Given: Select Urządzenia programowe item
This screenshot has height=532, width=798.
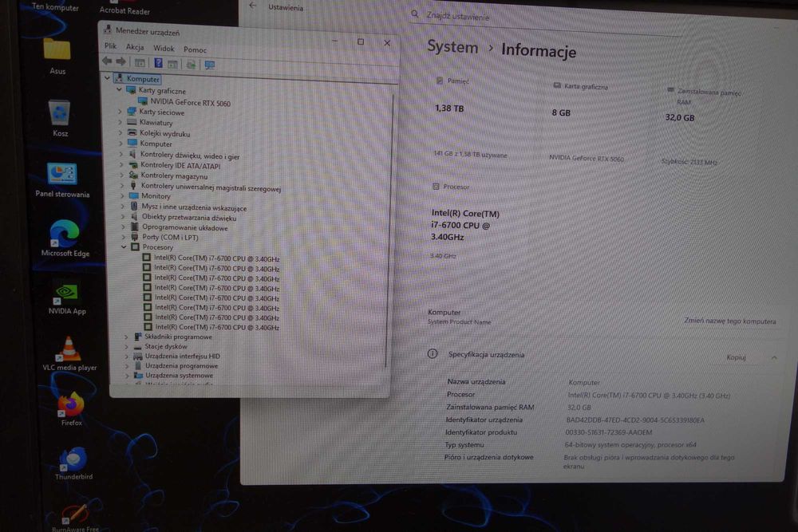Looking at the screenshot, I should (182, 365).
